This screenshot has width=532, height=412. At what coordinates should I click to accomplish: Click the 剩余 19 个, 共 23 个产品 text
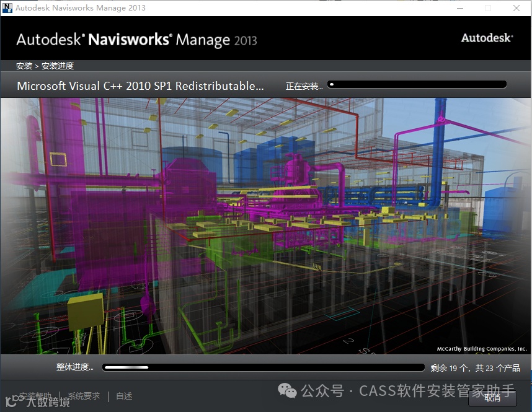[x=475, y=368]
